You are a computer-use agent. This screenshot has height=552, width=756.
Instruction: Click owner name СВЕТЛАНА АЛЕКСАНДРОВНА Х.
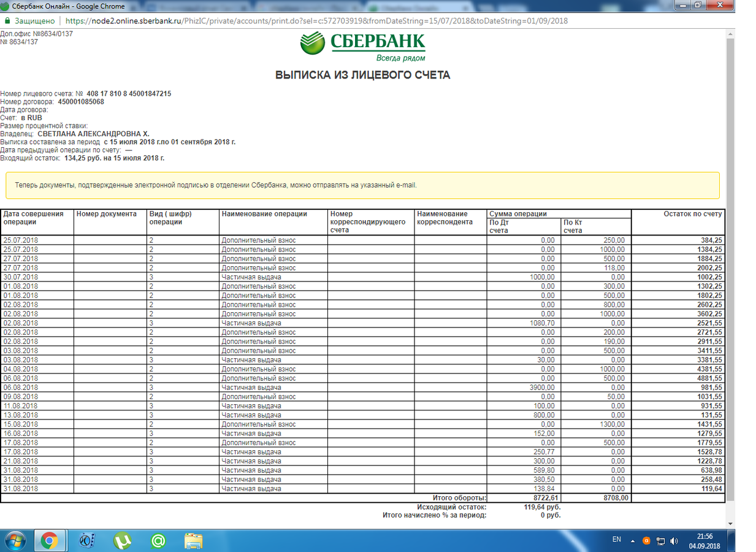coord(93,134)
